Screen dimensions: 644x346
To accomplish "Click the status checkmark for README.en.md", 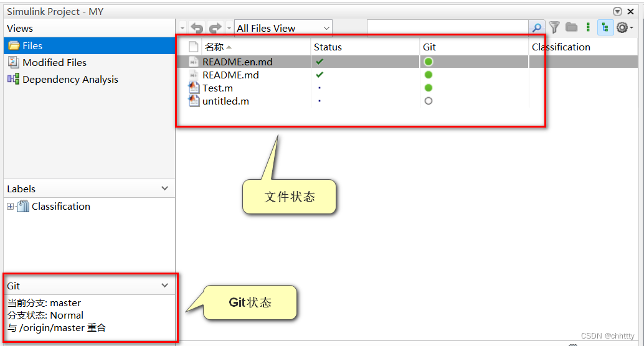I will 320,62.
